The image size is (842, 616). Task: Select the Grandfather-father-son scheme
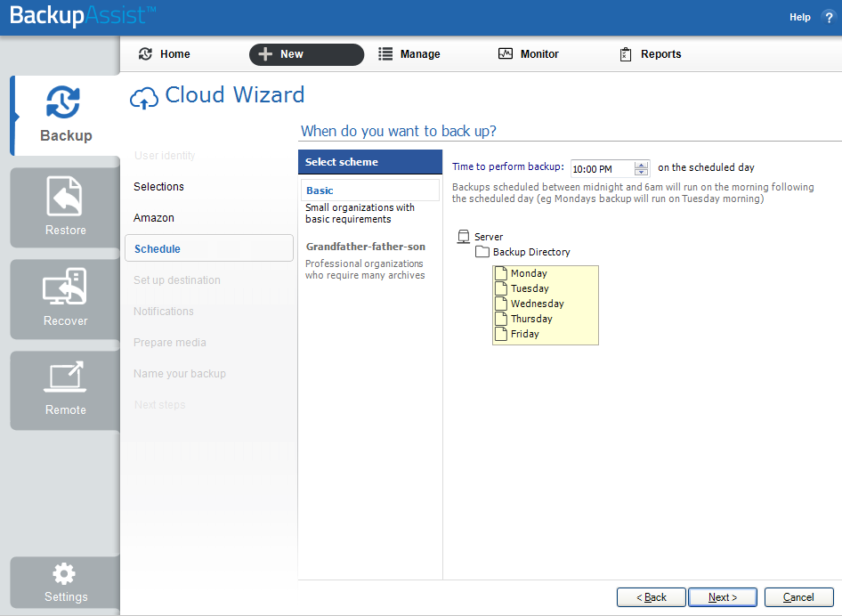pos(366,247)
